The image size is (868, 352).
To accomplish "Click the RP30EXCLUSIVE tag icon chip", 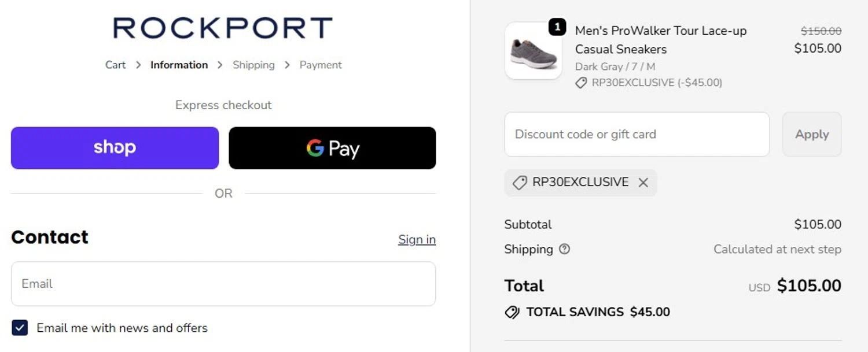I will click(x=520, y=183).
